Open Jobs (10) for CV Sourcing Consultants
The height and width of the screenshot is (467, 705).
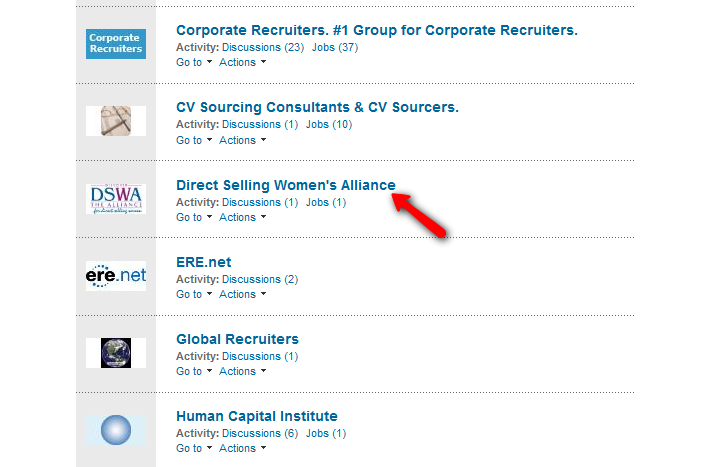point(329,125)
